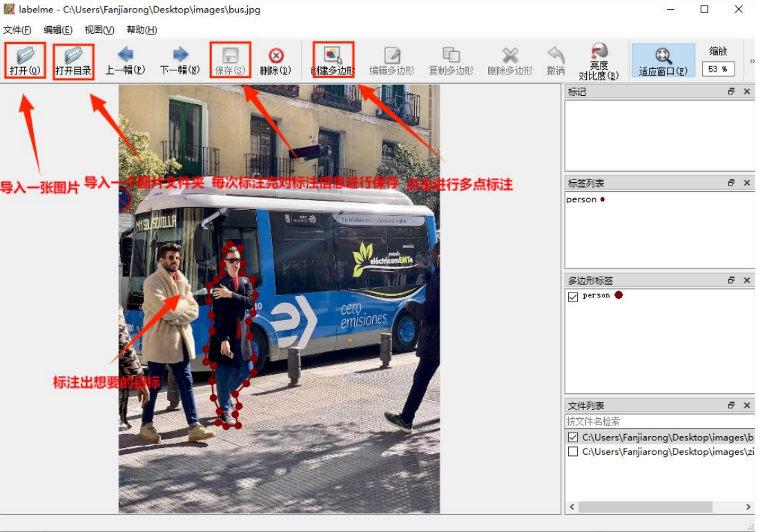This screenshot has width=758, height=532.
Task: Float the 文件列表 panel
Action: coord(731,406)
